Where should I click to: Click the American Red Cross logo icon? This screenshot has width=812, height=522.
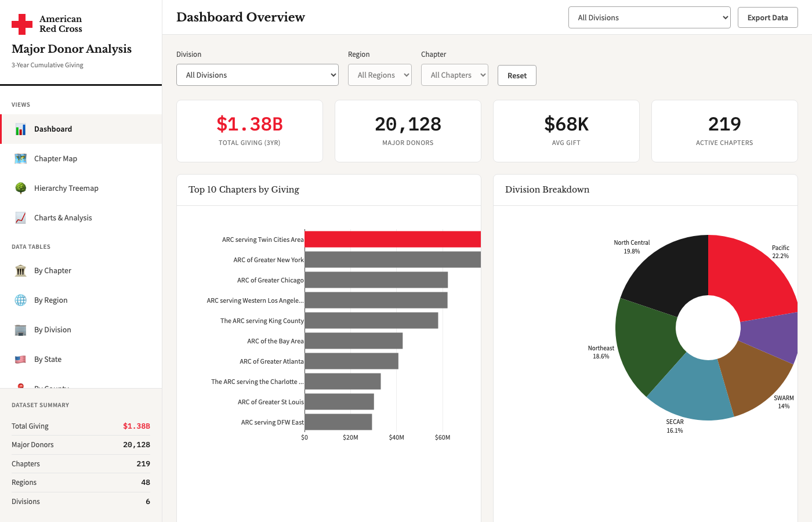(x=22, y=24)
